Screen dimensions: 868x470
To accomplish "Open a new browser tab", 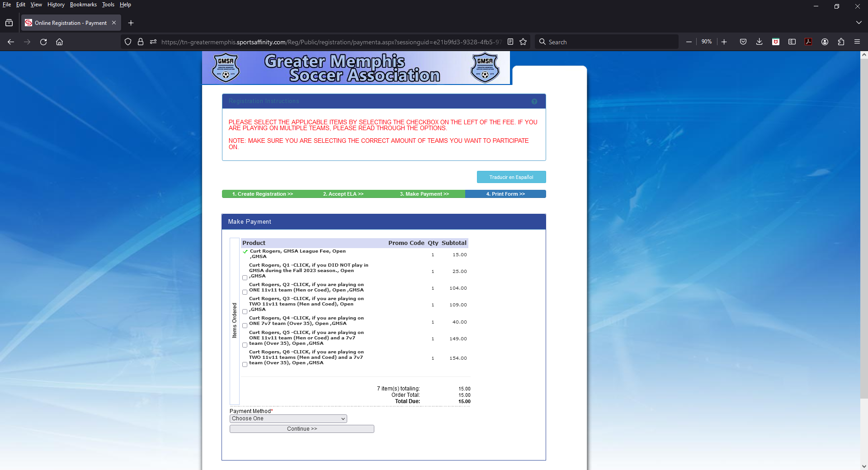I will click(x=131, y=23).
